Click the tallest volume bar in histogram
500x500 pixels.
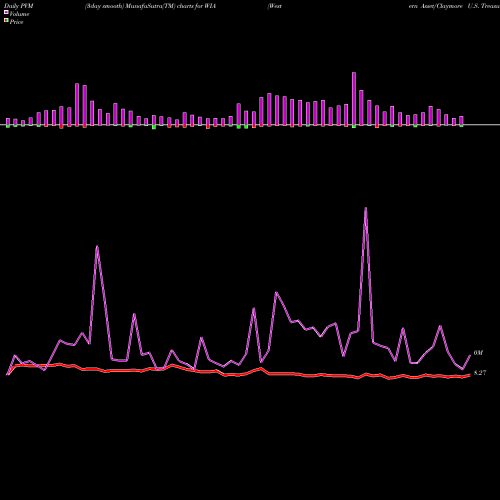pyautogui.click(x=354, y=99)
